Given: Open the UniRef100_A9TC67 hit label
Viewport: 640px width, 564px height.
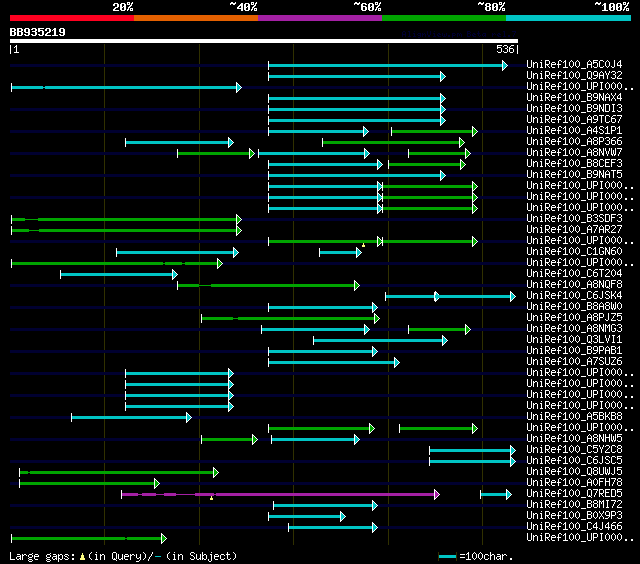Looking at the screenshot, I should (x=574, y=120).
